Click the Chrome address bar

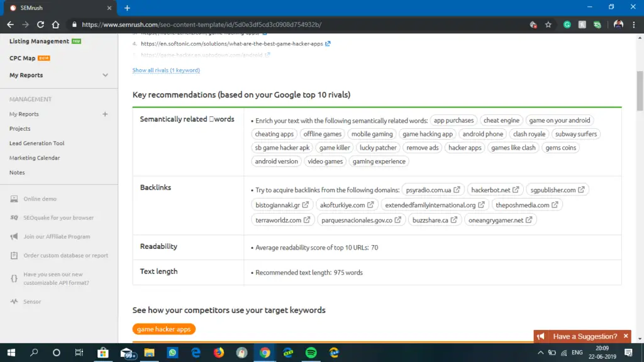pos(296,25)
